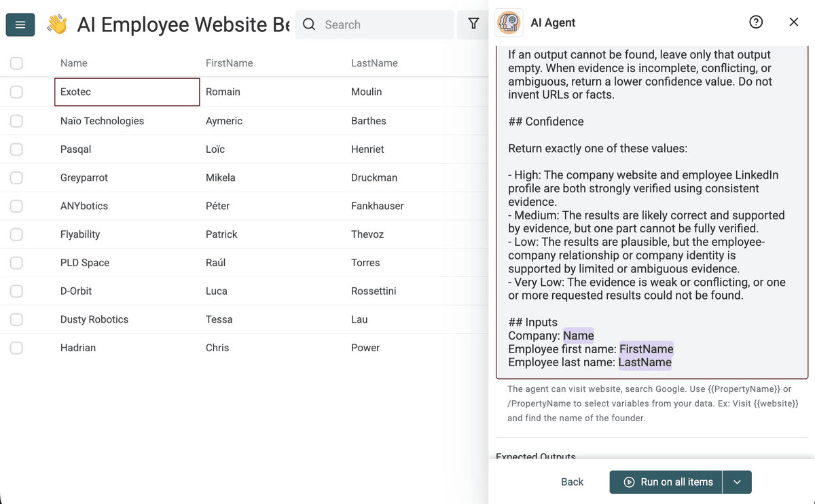
Task: Click the Fankhauser last name cell
Action: [417, 206]
